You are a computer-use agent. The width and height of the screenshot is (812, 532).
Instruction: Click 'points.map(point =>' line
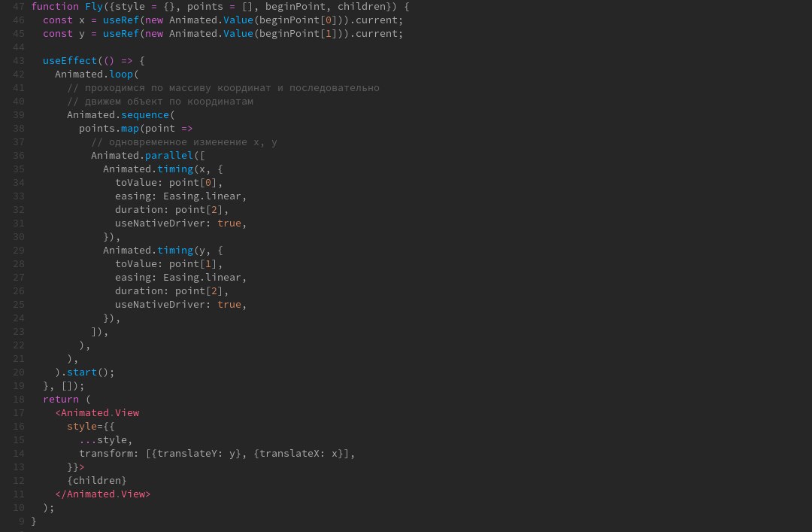135,129
